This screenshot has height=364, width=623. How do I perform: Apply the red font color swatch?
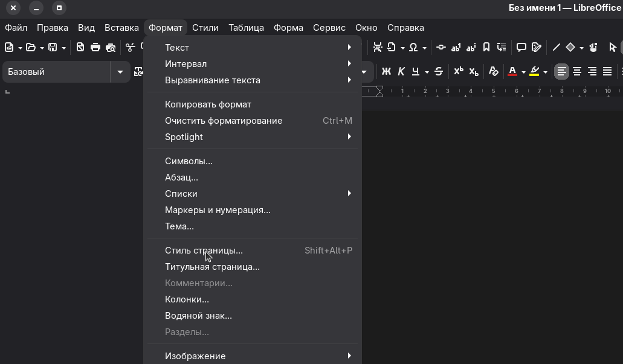click(512, 71)
